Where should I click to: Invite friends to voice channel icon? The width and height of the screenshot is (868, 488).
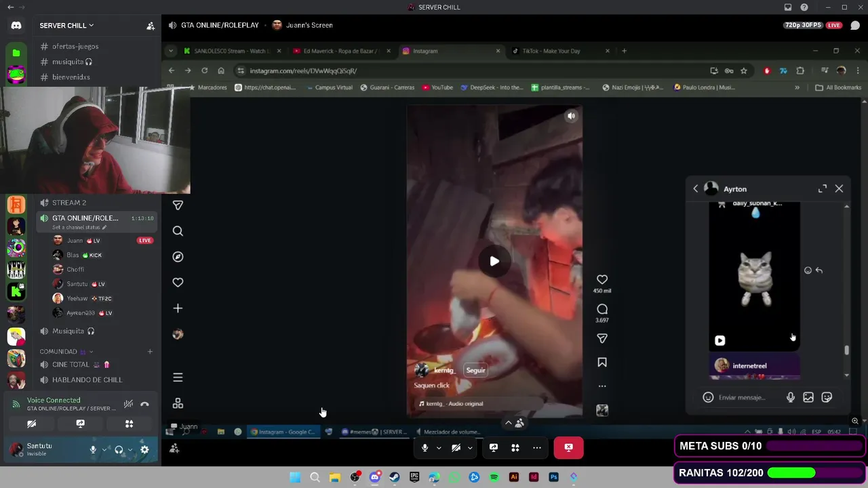point(174,448)
